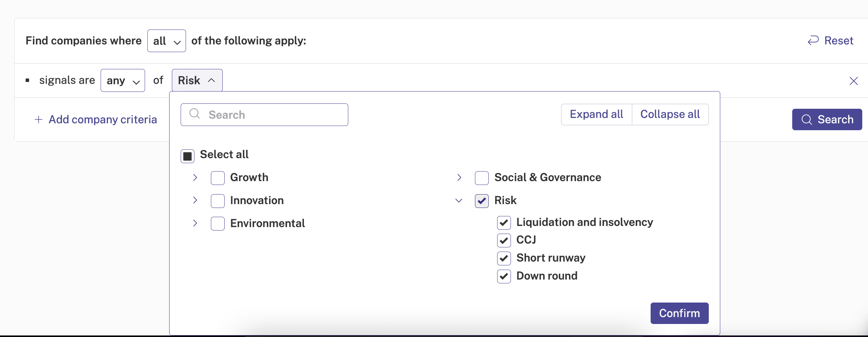Uncheck the Short runway checkbox

(504, 258)
